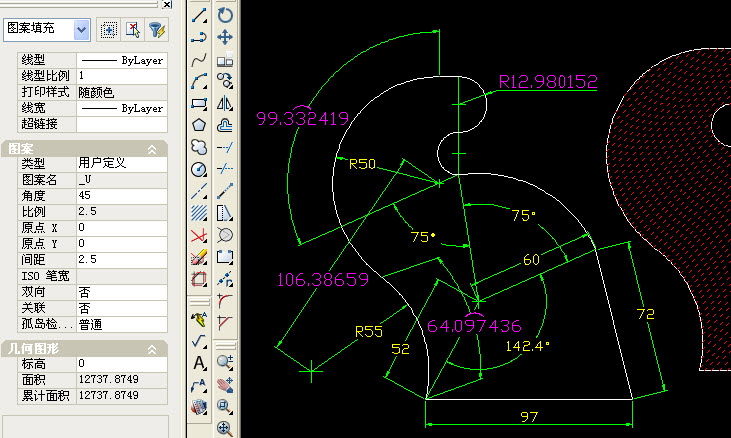The width and height of the screenshot is (731, 438).
Task: Click the 标高 value field
Action: pos(122,363)
